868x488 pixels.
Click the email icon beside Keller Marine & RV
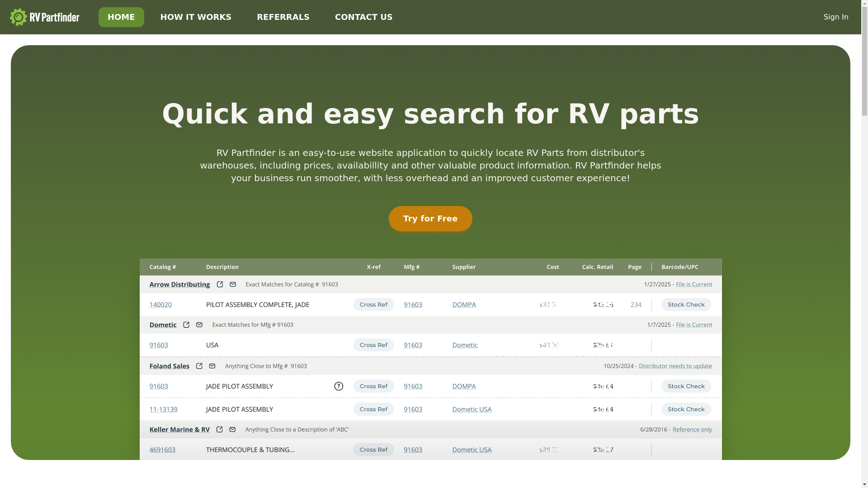point(232,429)
